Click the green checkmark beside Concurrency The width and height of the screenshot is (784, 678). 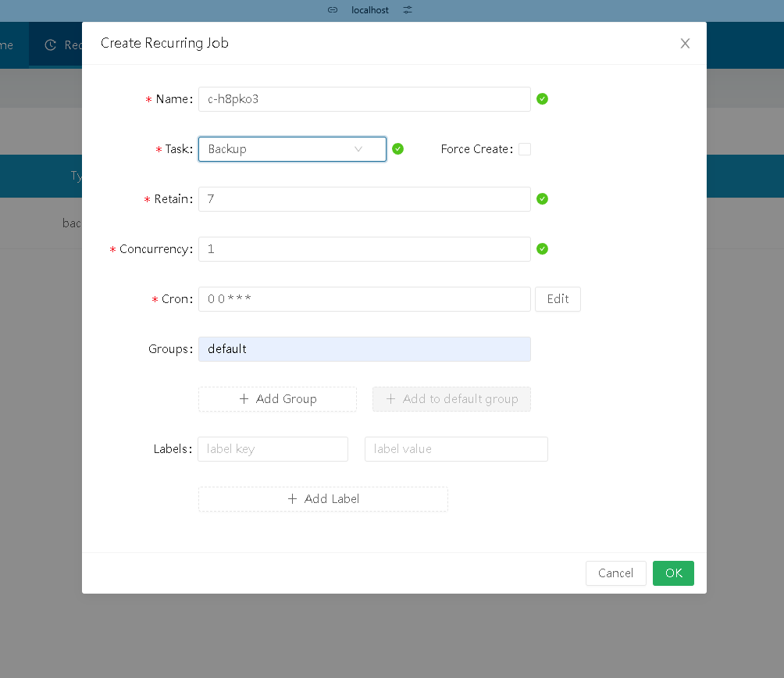[x=543, y=249]
